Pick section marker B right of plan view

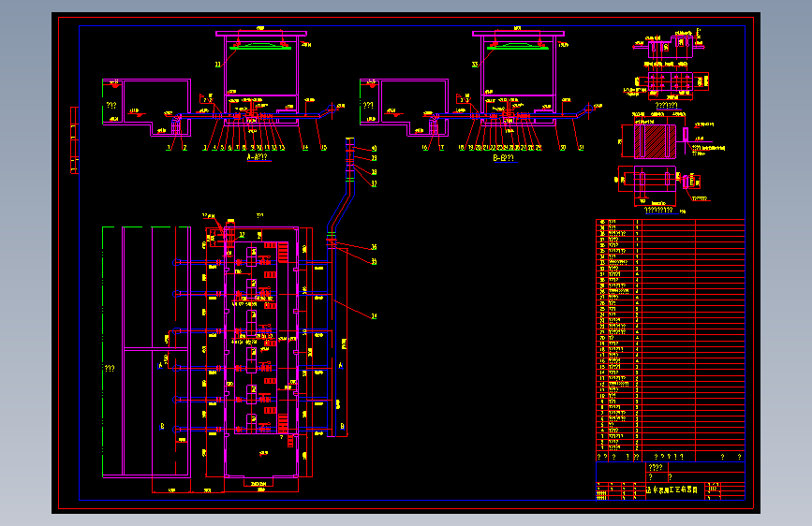pos(342,427)
